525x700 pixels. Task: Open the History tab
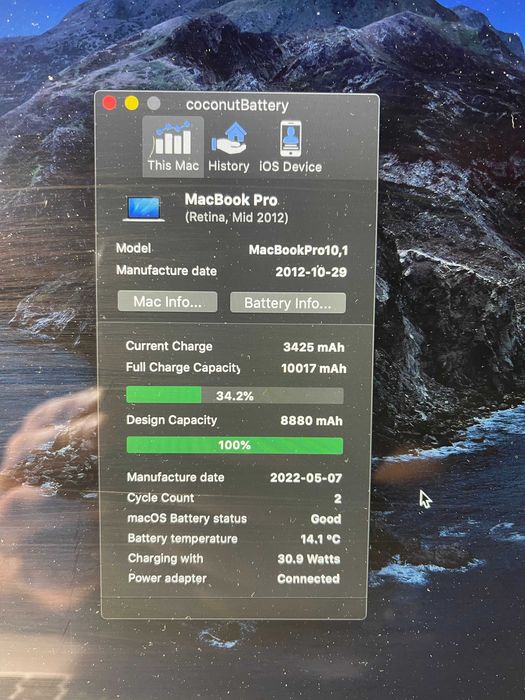229,147
